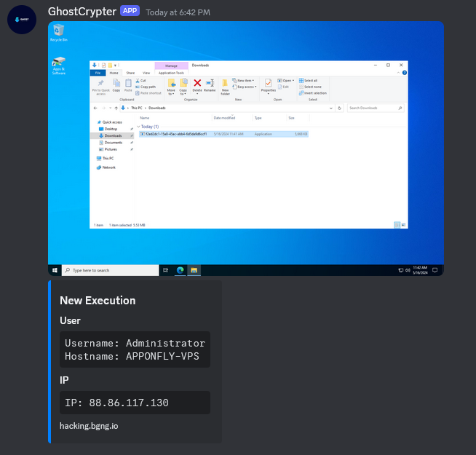Open the recent locations dropdown arrow

click(x=110, y=108)
